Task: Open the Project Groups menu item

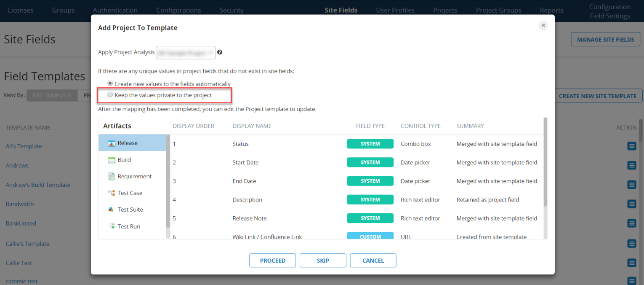Action: tap(498, 10)
